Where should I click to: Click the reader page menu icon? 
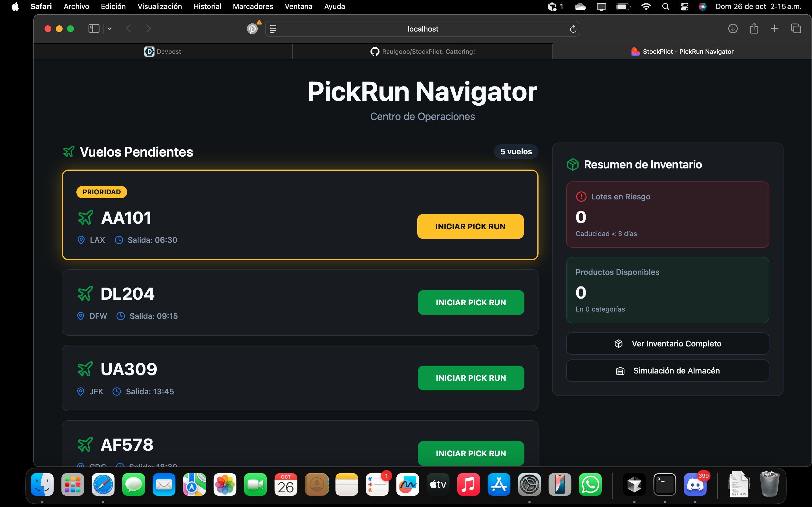[x=273, y=29]
